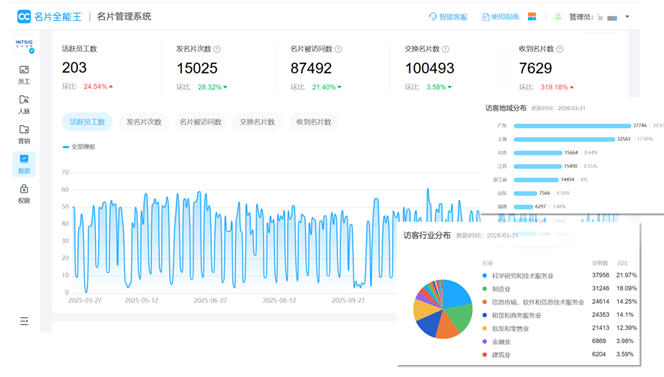The image size is (664, 377).
Task: Click the orange grid apps icon
Action: [x=532, y=17]
